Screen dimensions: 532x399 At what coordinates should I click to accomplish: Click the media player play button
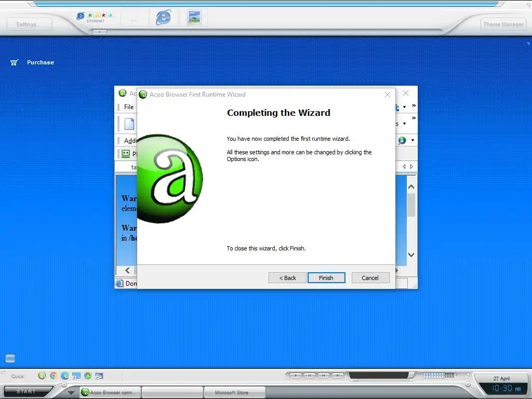click(296, 375)
